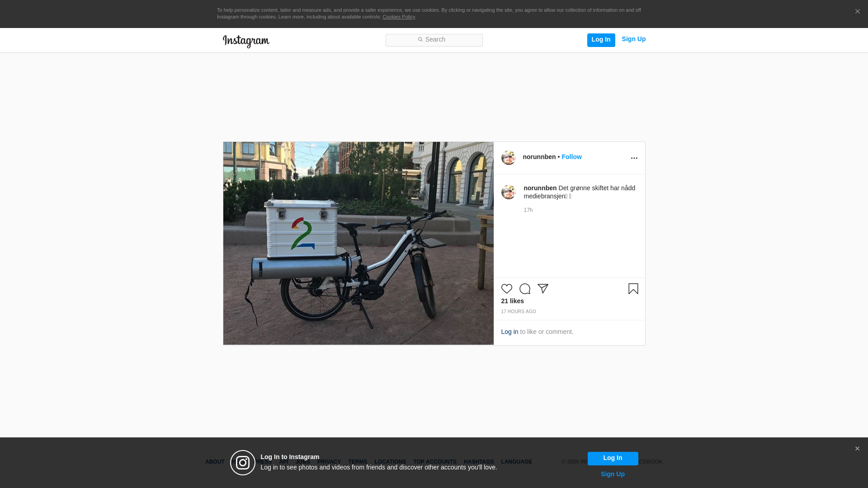Close the bottom login prompt
Image resolution: width=868 pixels, height=488 pixels.
(857, 449)
